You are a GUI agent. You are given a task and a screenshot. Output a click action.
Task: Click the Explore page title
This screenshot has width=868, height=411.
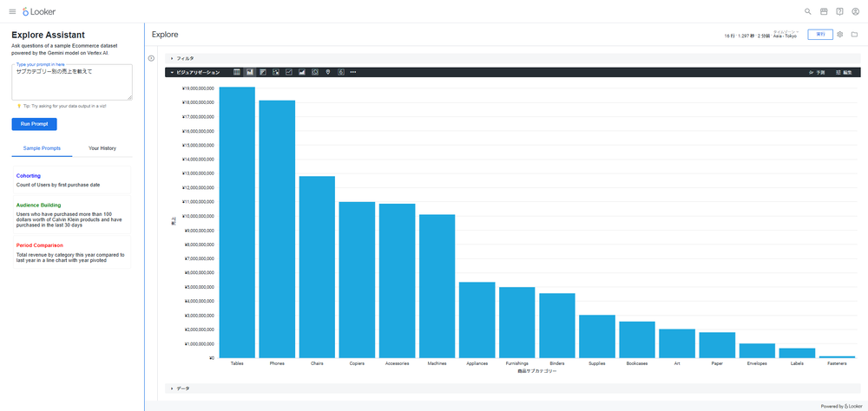pos(165,35)
